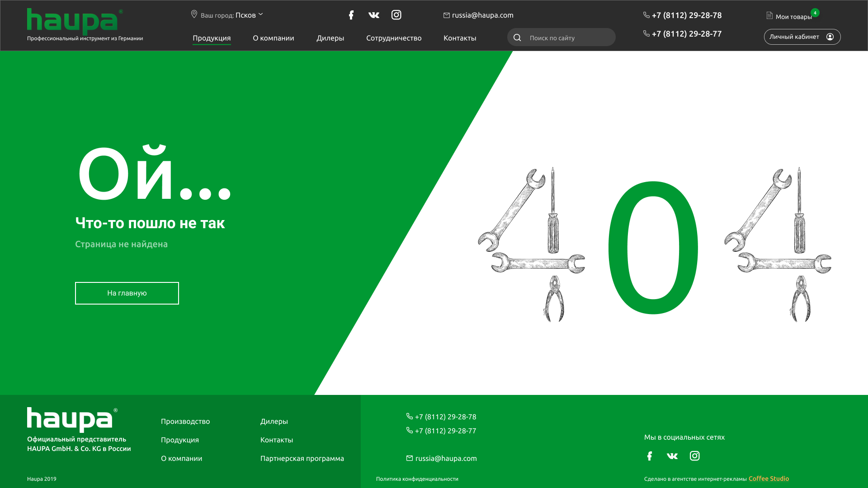Click the Мои товары document icon
Screen dimensions: 868x488
[769, 15]
